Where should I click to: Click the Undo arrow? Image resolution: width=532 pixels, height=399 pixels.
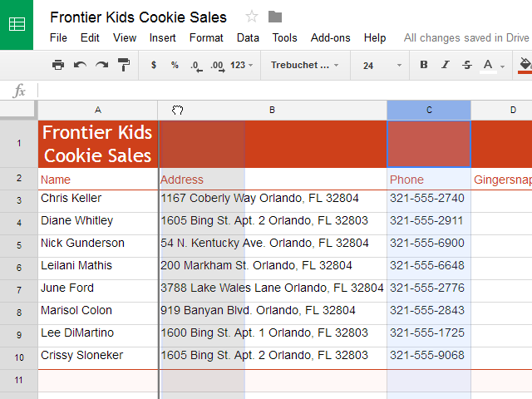pos(80,65)
